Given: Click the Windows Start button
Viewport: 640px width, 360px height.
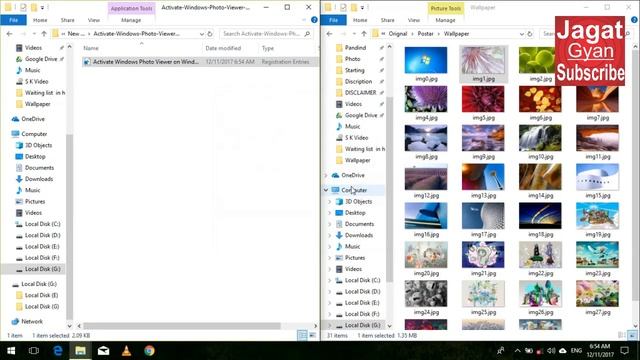Looking at the screenshot, I should [x=11, y=351].
